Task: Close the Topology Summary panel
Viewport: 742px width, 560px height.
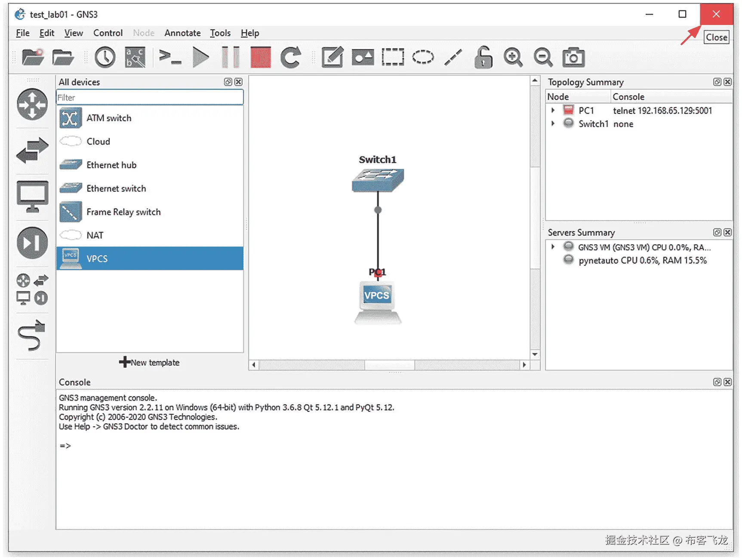Action: 727,82
